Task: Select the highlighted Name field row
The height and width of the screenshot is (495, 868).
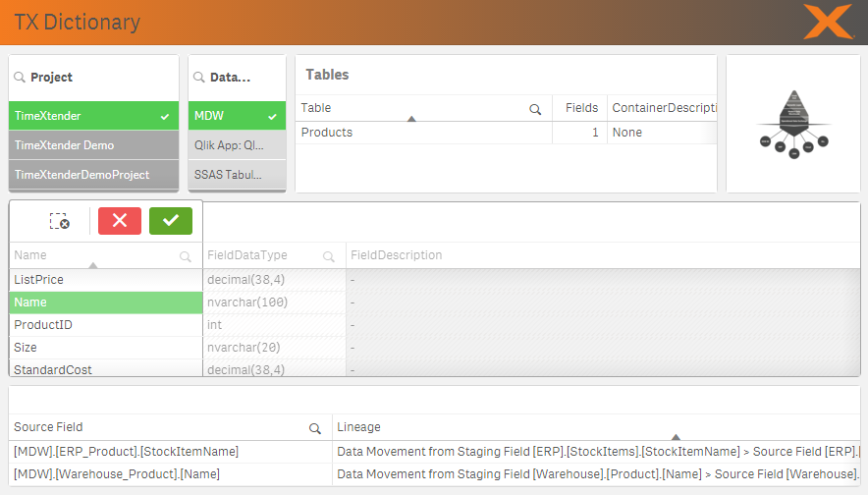Action: [106, 302]
